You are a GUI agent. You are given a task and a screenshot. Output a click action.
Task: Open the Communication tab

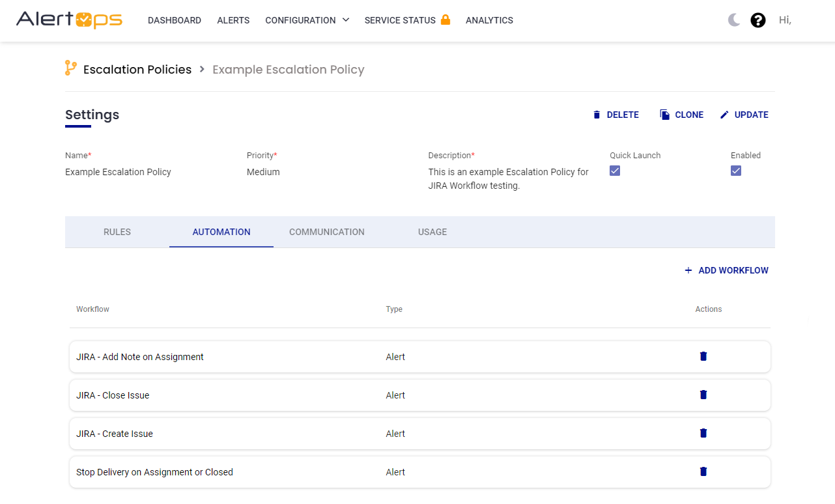327,232
